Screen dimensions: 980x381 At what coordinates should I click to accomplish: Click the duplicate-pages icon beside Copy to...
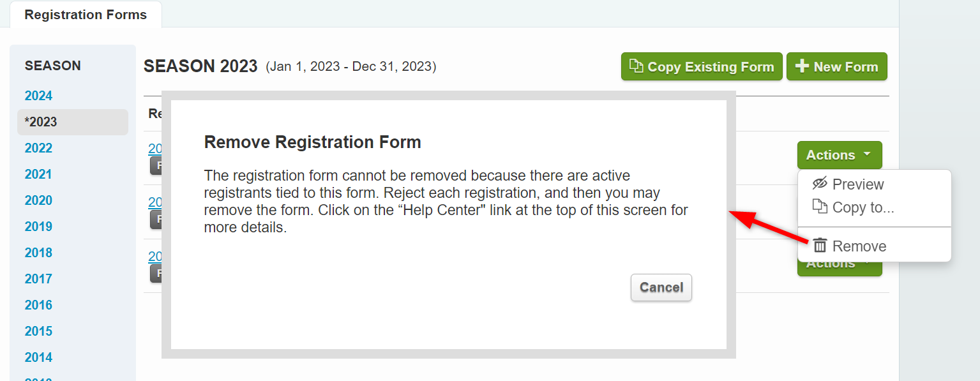tap(819, 207)
